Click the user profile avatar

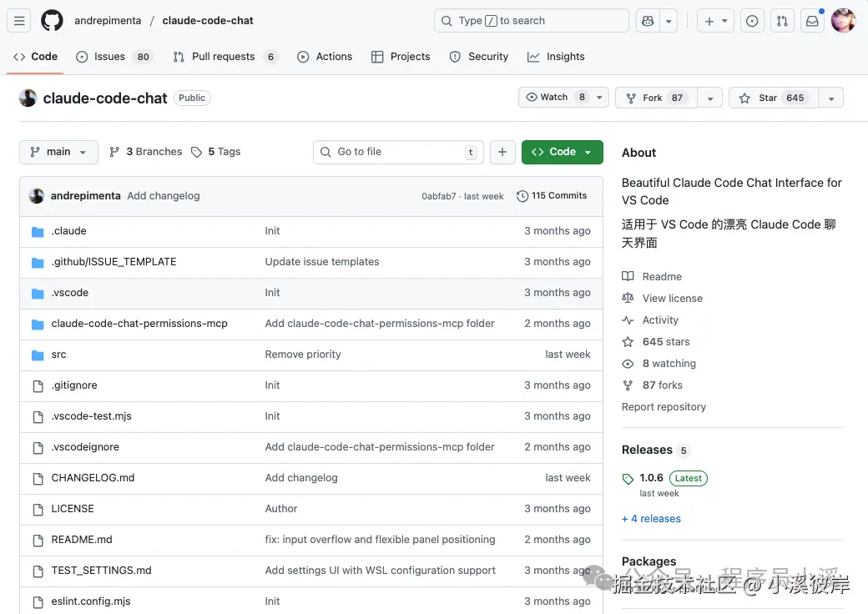point(843,21)
